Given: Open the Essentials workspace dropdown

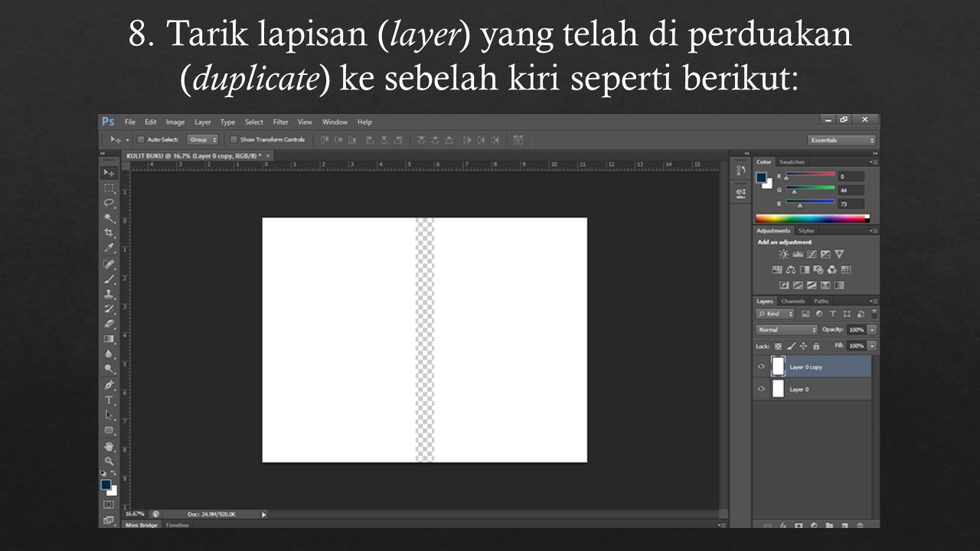Looking at the screenshot, I should click(841, 140).
